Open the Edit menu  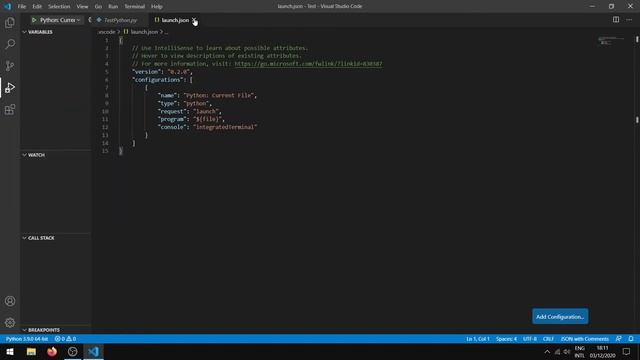37,7
